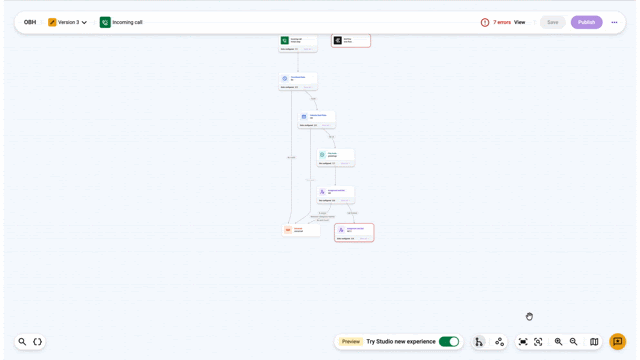640x360 pixels.
Task: Select the red-outlined Assignment node icon
Action: point(341,230)
